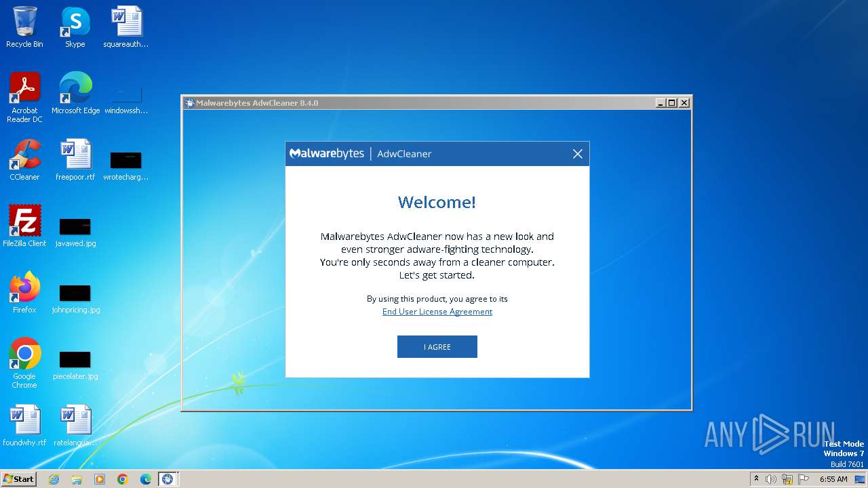Close the Malwarebytes AdwCleaner 8.4.0 window
The height and width of the screenshot is (488, 868).
(x=684, y=103)
